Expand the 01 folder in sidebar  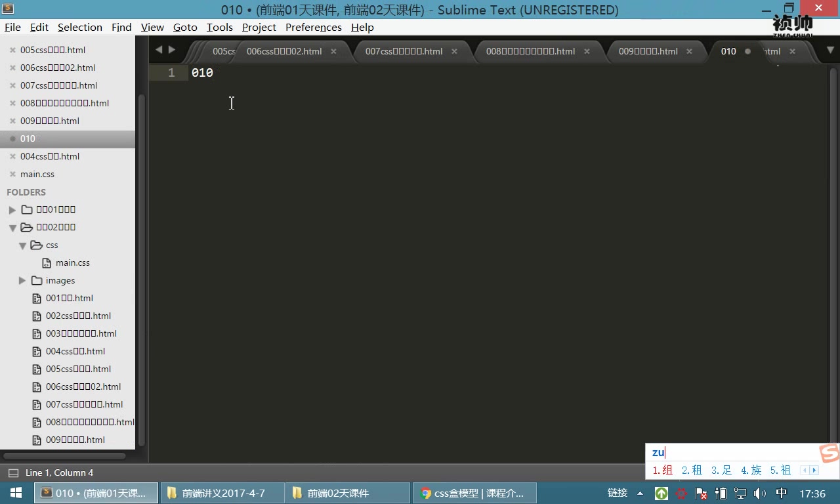[12, 210]
